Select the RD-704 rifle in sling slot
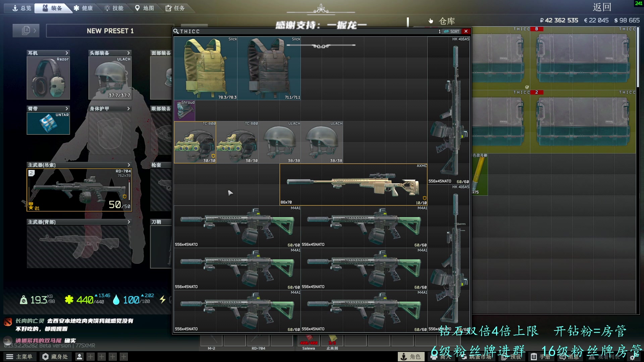Viewport: 644px width, 362px height. click(x=79, y=190)
